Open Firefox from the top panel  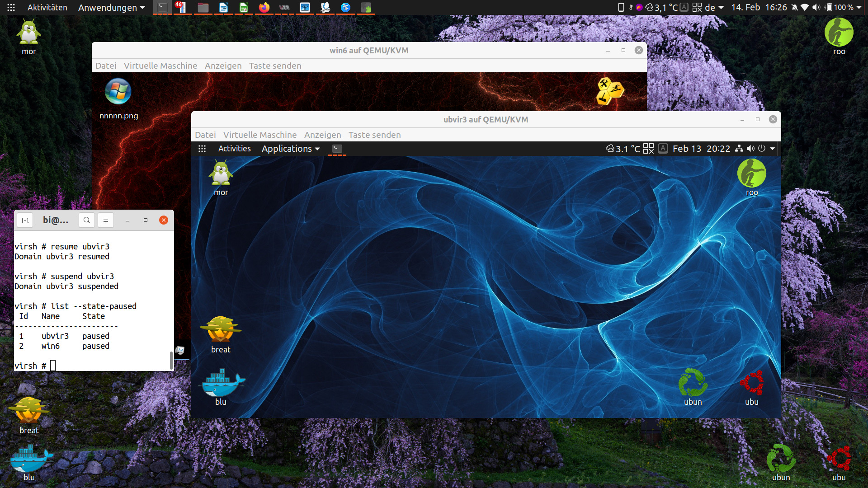pos(264,7)
